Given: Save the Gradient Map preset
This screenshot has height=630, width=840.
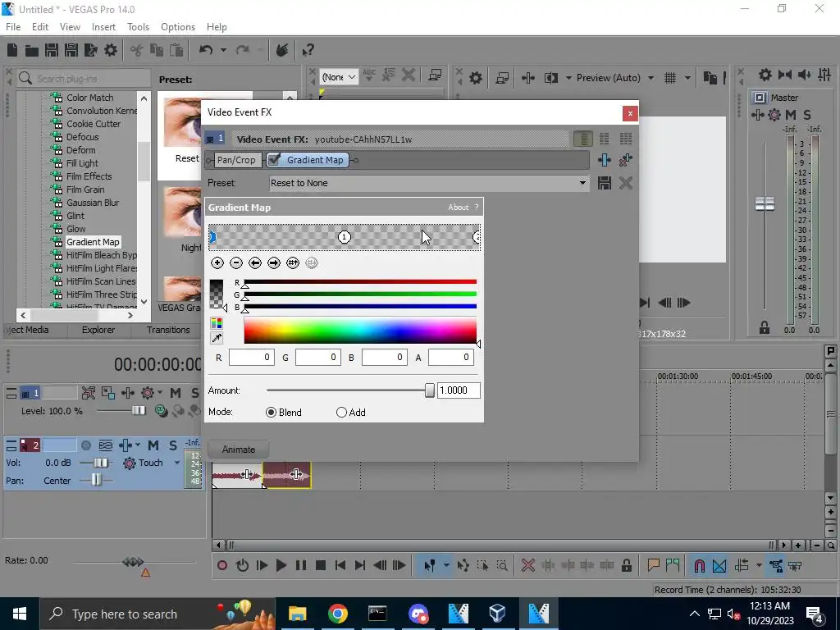Looking at the screenshot, I should tap(605, 183).
